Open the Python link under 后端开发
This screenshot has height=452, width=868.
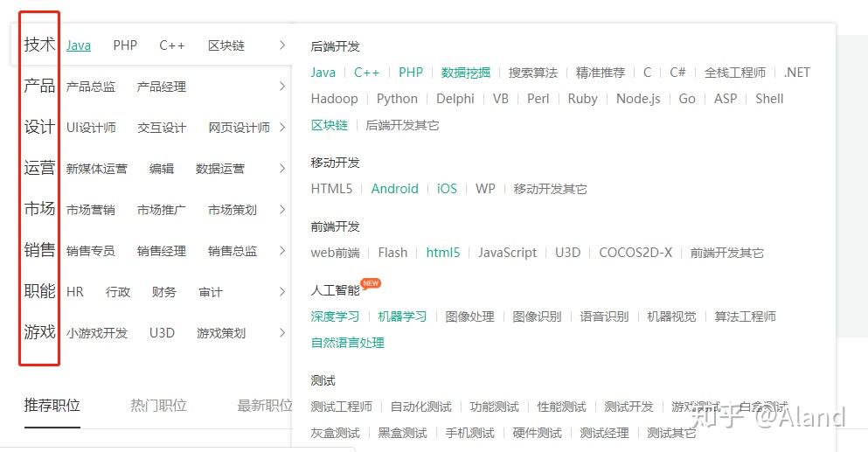pos(397,99)
